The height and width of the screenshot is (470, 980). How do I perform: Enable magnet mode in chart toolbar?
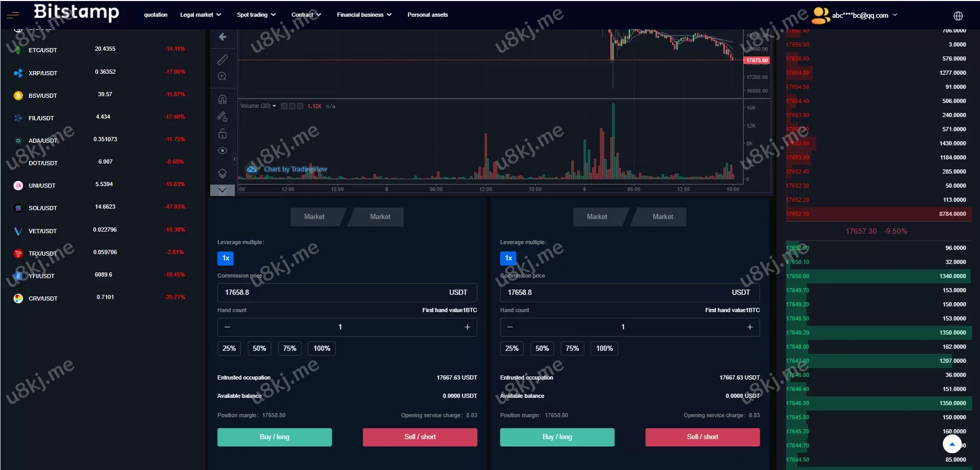tap(222, 99)
